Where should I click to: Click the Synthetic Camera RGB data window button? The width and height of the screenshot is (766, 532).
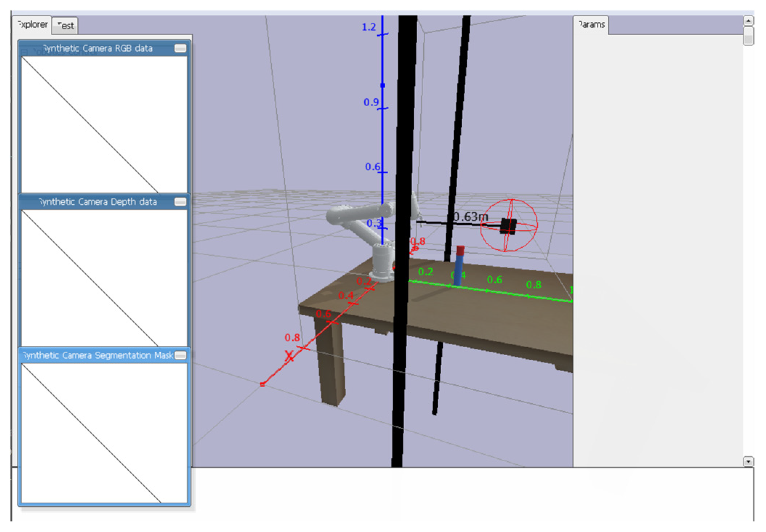[180, 48]
